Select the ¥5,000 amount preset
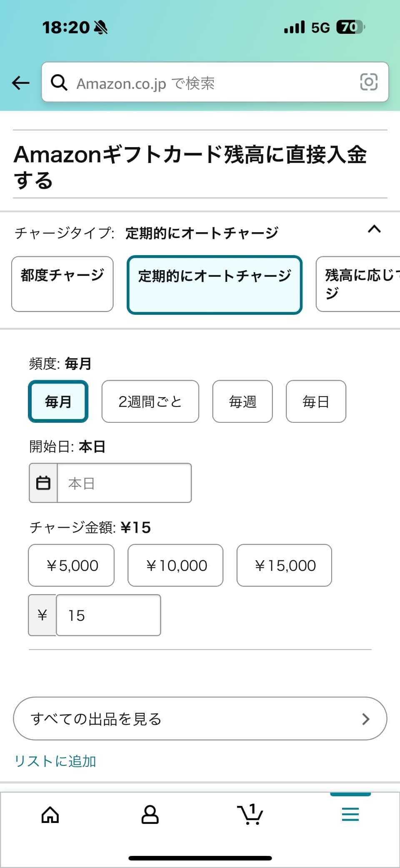 pyautogui.click(x=71, y=565)
